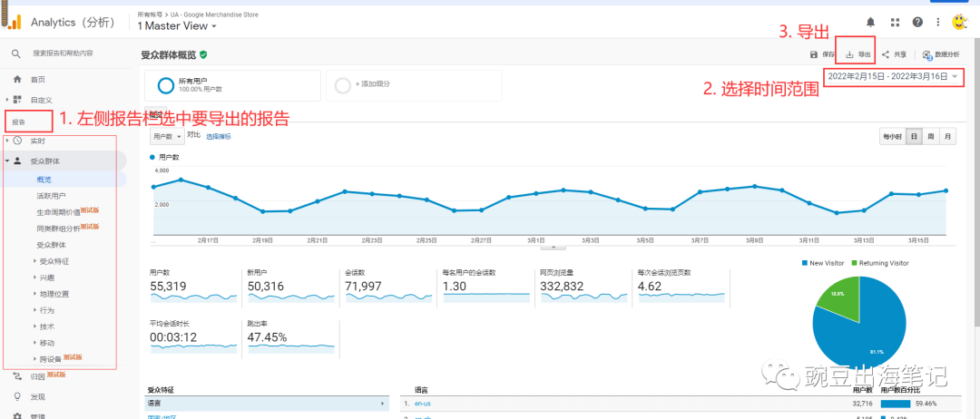980x419 pixels.
Task: Click the share (共享) icon
Action: click(886, 54)
